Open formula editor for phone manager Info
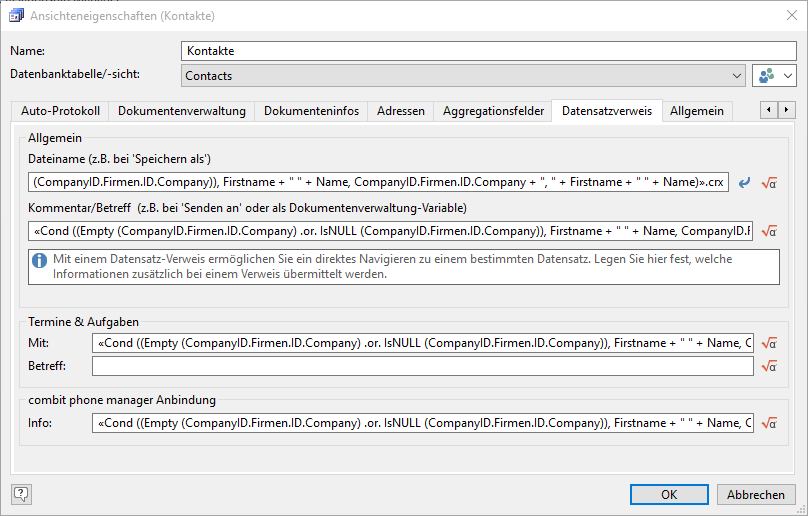 click(769, 423)
